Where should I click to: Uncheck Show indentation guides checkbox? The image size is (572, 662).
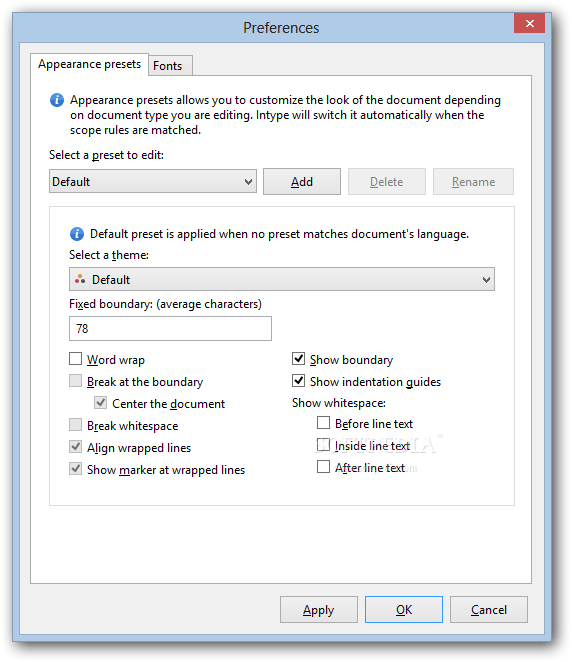pos(298,381)
